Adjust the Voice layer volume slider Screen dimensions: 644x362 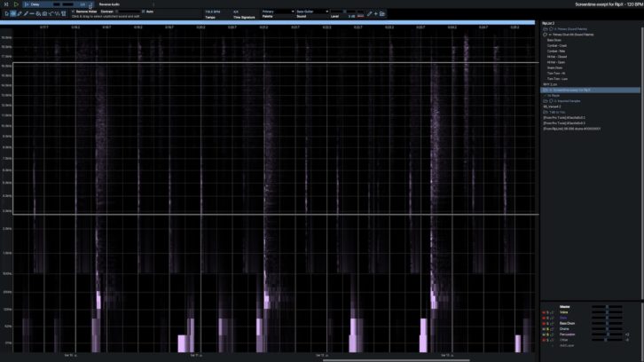(607, 312)
